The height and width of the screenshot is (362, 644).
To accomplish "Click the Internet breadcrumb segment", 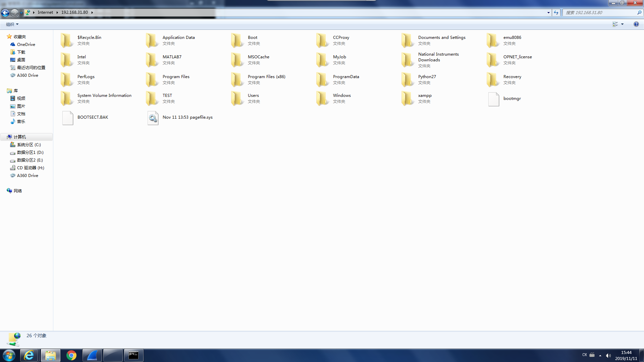I will [x=45, y=12].
